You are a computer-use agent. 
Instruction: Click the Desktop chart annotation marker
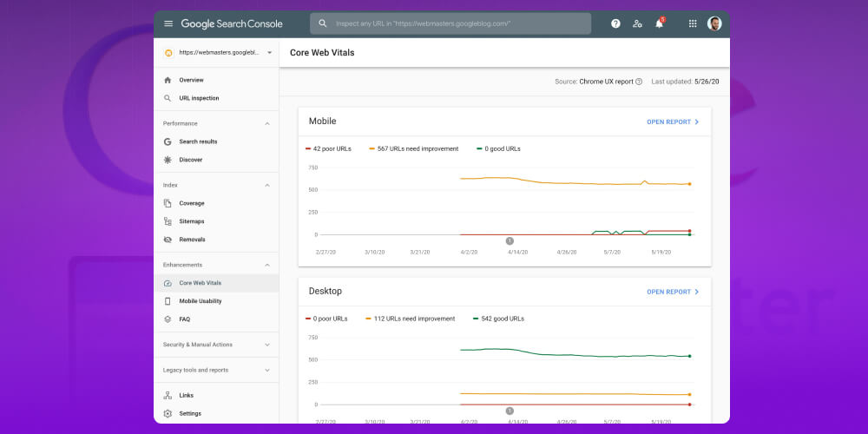pyautogui.click(x=510, y=411)
